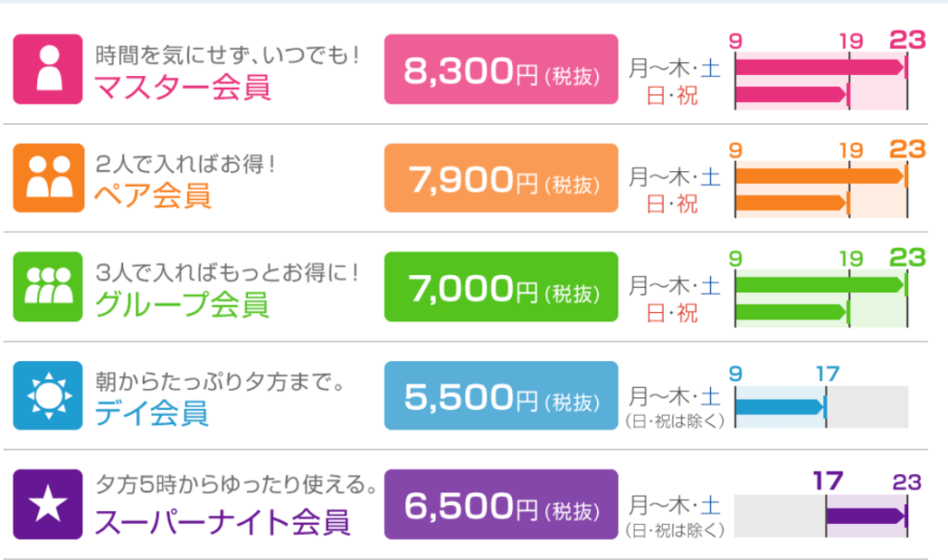
Task: Click the orange two-person Pair member icon
Action: 48,178
